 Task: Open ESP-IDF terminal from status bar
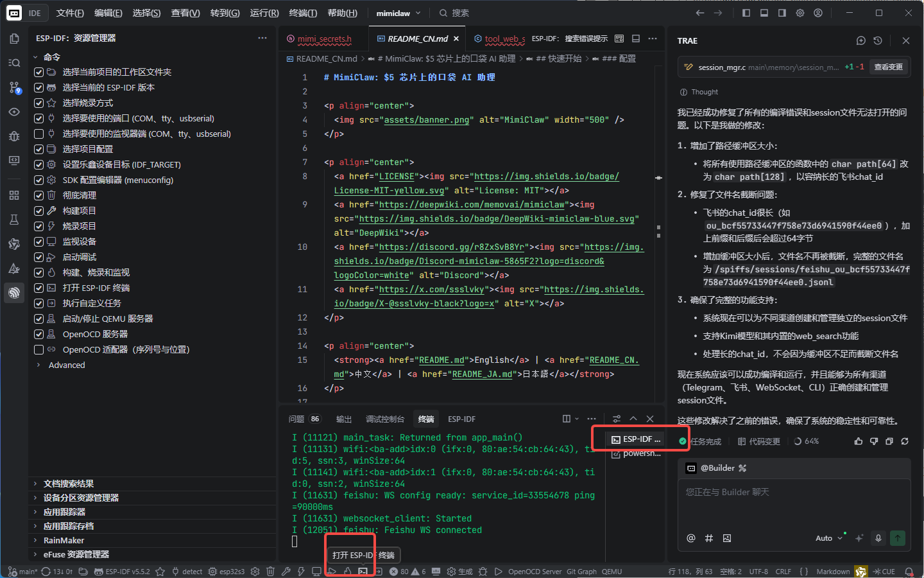[x=363, y=571]
